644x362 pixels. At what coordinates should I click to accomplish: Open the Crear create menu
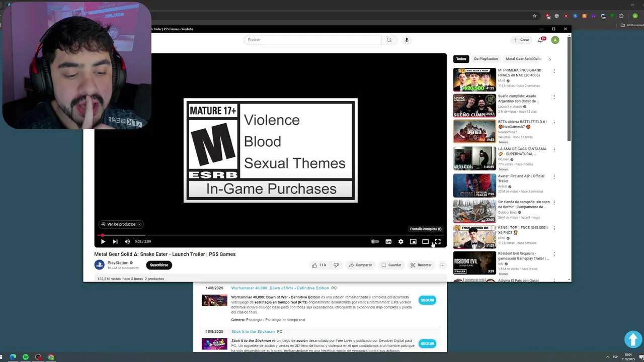(521, 40)
